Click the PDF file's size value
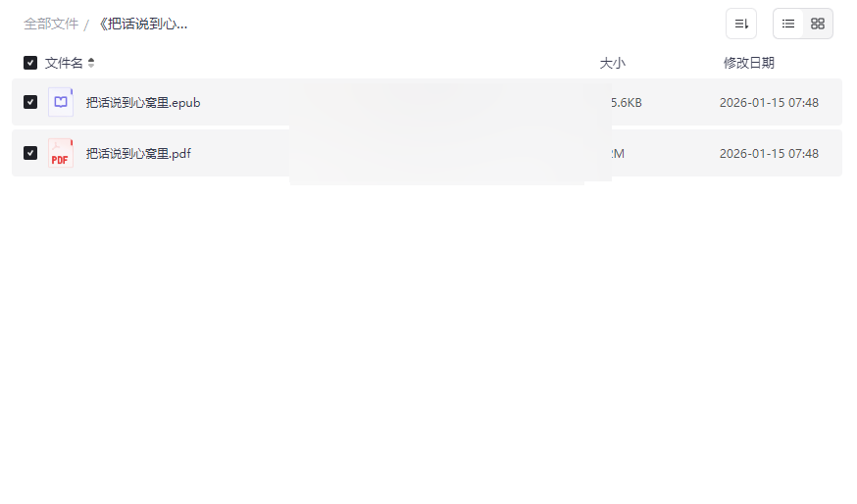This screenshot has width=857, height=504. [618, 153]
